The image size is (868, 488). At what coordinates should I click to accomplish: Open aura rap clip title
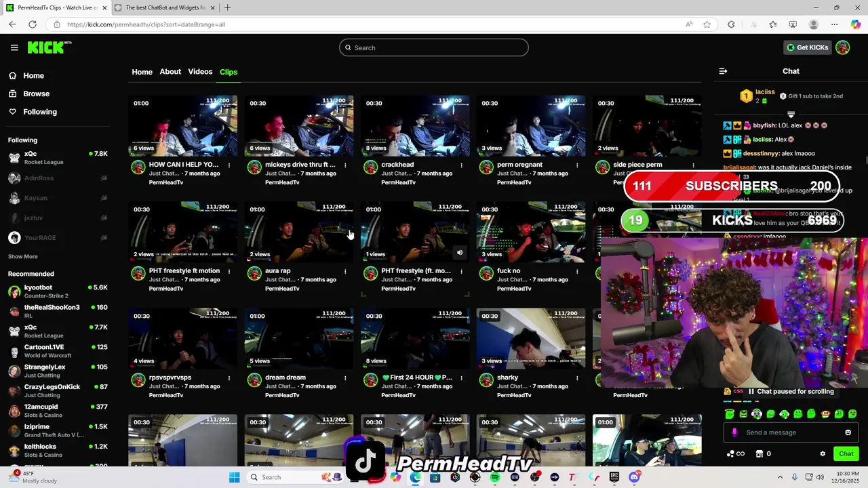277,271
